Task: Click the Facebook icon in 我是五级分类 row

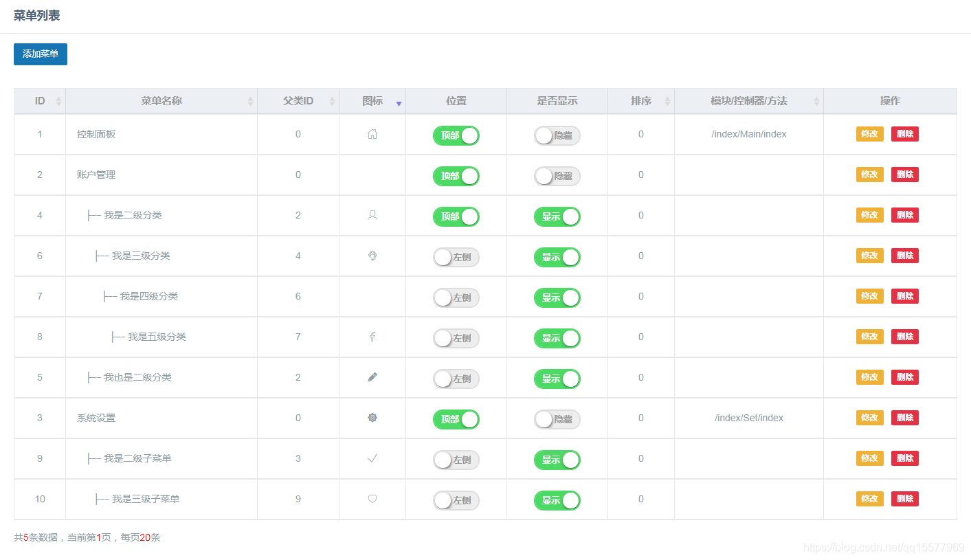Action: tap(372, 337)
